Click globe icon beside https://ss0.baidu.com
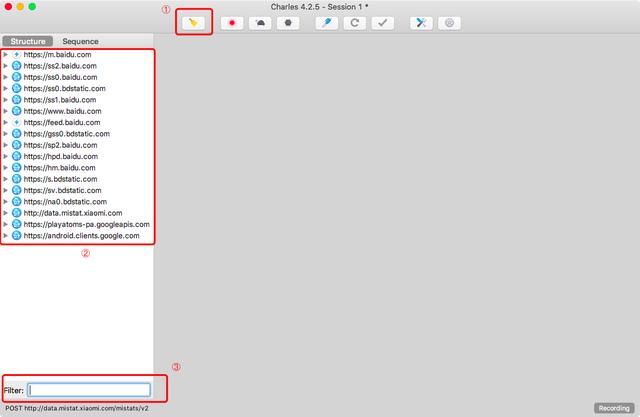This screenshot has width=640, height=417. (x=17, y=77)
